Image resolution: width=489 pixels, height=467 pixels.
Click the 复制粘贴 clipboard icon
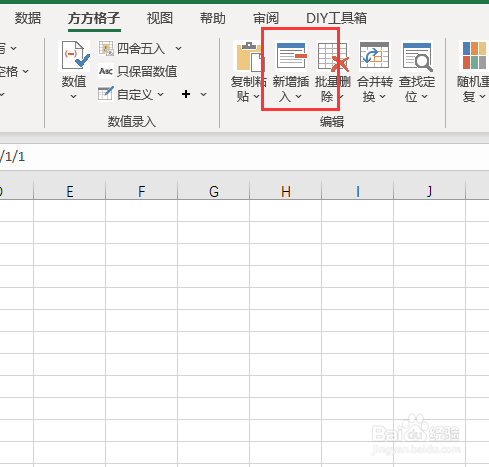tap(249, 56)
